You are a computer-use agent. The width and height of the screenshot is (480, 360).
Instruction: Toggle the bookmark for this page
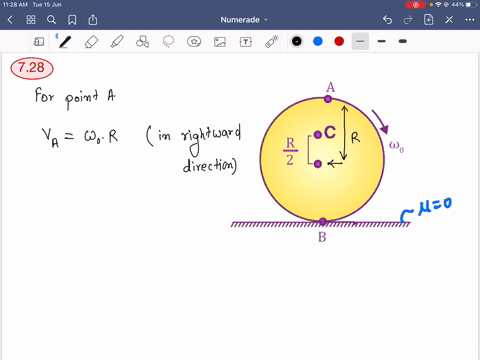pyautogui.click(x=72, y=20)
